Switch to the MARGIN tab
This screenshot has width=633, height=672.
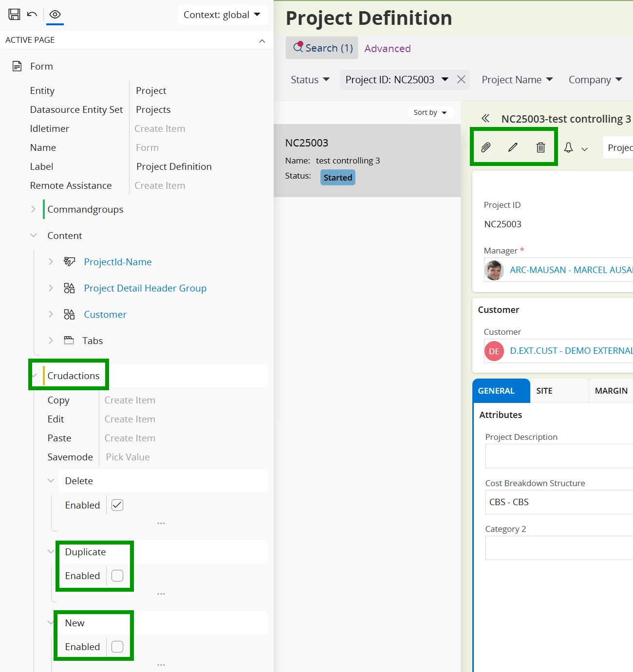click(611, 391)
